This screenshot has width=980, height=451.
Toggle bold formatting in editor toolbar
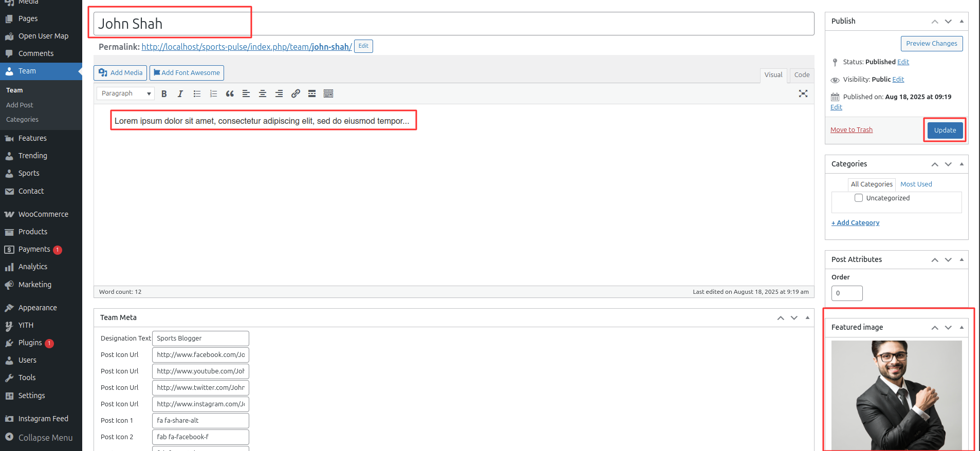coord(164,93)
